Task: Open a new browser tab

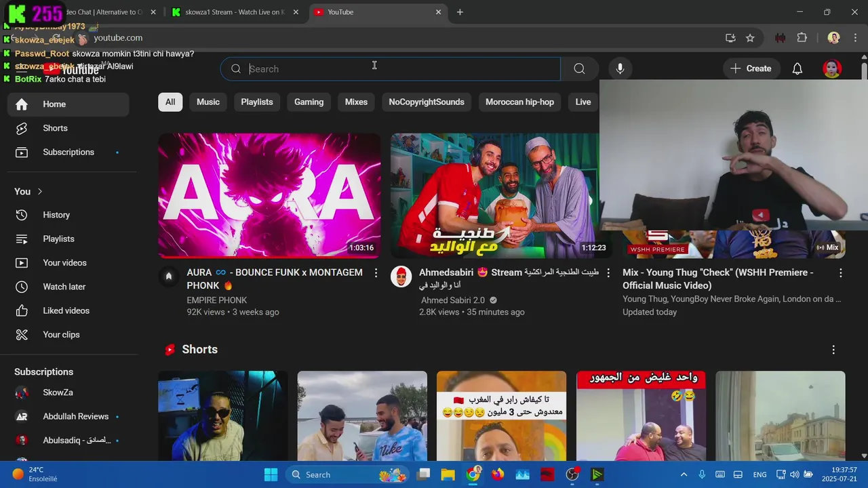Action: tap(460, 12)
